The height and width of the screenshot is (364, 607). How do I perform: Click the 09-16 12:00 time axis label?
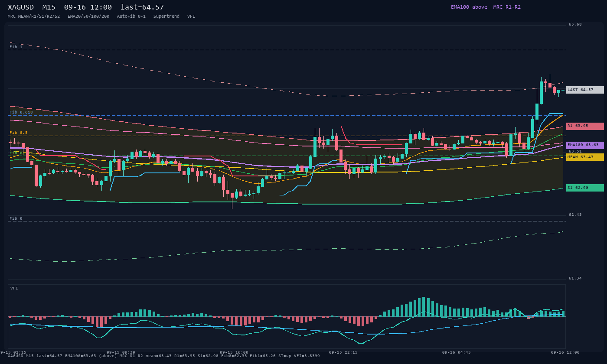(565, 352)
